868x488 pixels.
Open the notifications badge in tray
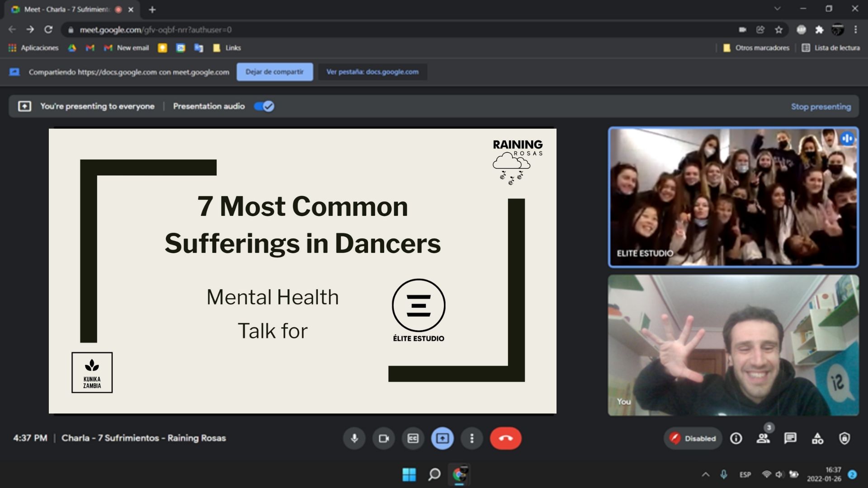click(852, 474)
